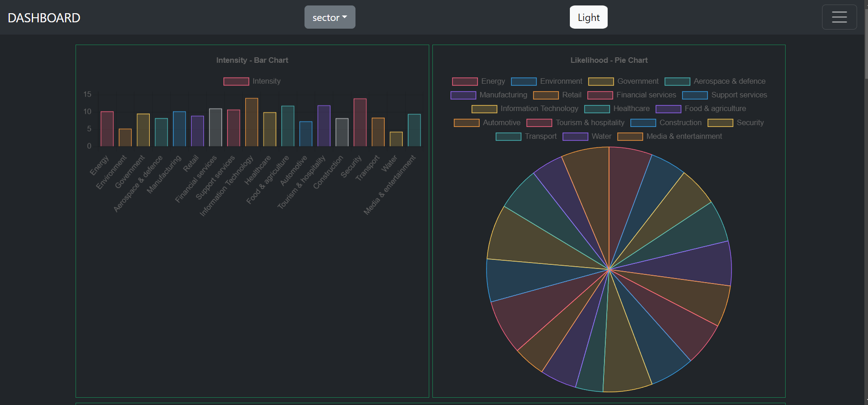
Task: Toggle Security legend item
Action: pos(736,122)
